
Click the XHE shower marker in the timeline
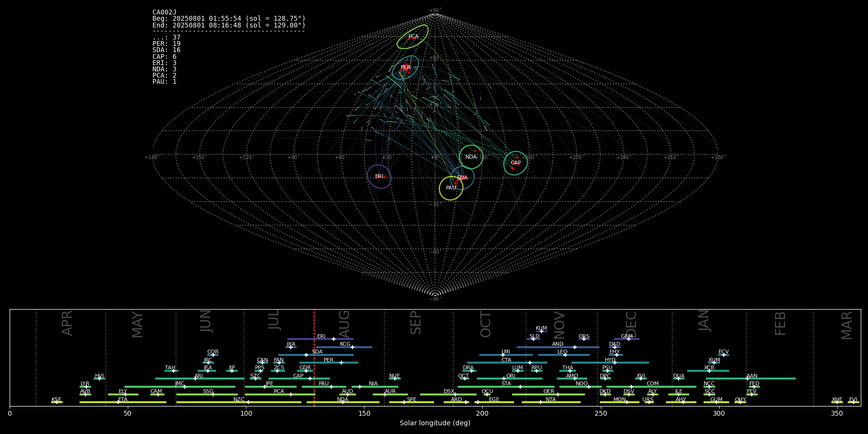pyautogui.click(x=837, y=402)
